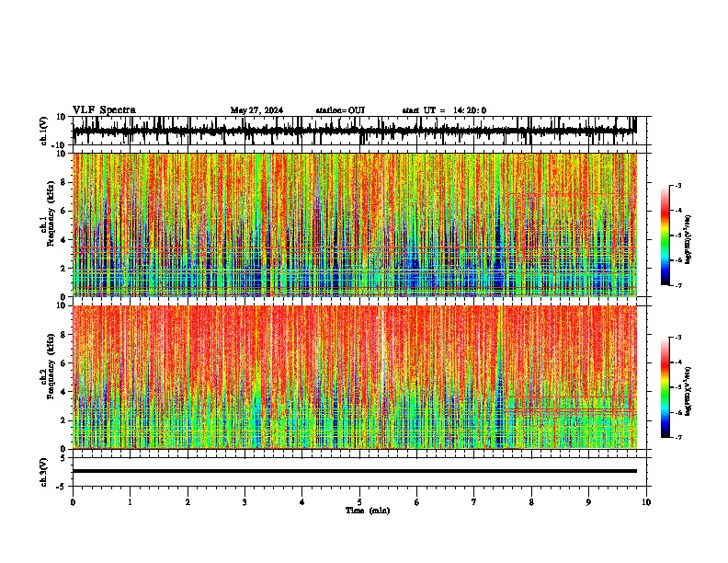Click time axis tick label "8"

coord(531,502)
